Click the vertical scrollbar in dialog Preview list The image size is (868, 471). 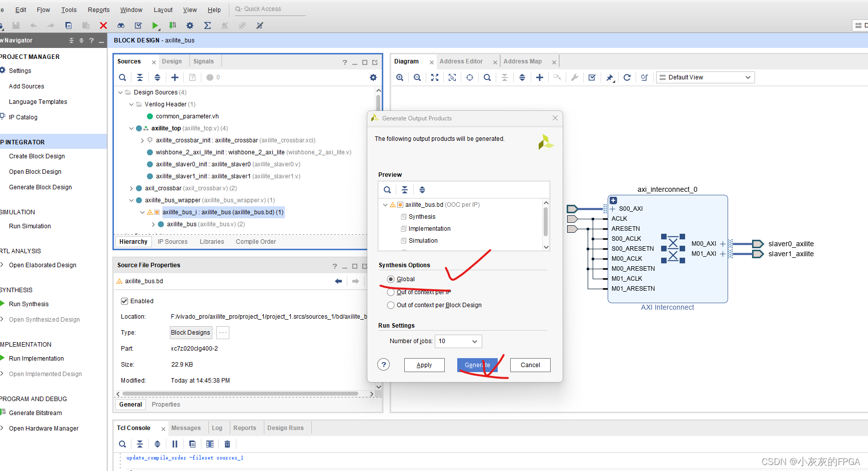[546, 222]
